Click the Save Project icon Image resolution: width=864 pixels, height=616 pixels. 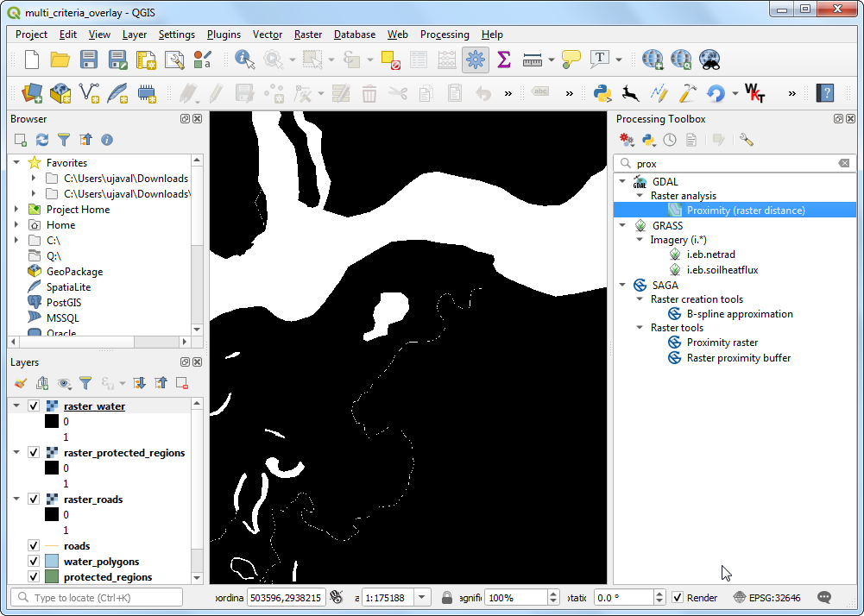(89, 60)
